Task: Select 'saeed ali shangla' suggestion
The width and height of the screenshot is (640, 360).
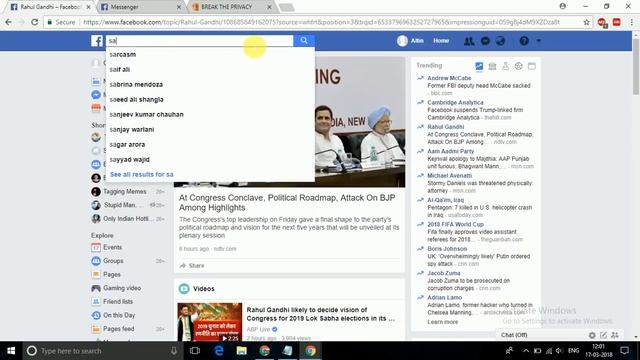Action: tap(210, 100)
